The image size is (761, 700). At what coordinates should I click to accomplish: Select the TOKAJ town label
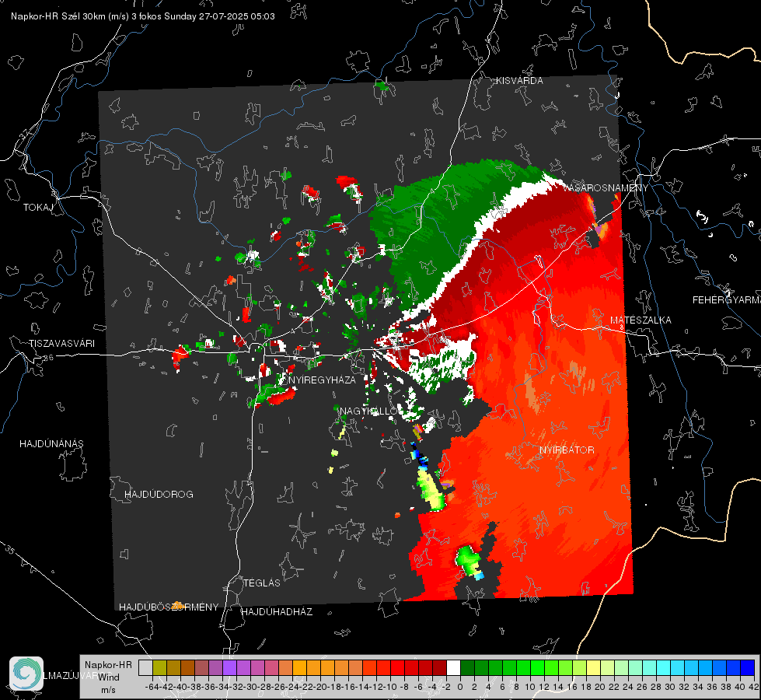38,208
